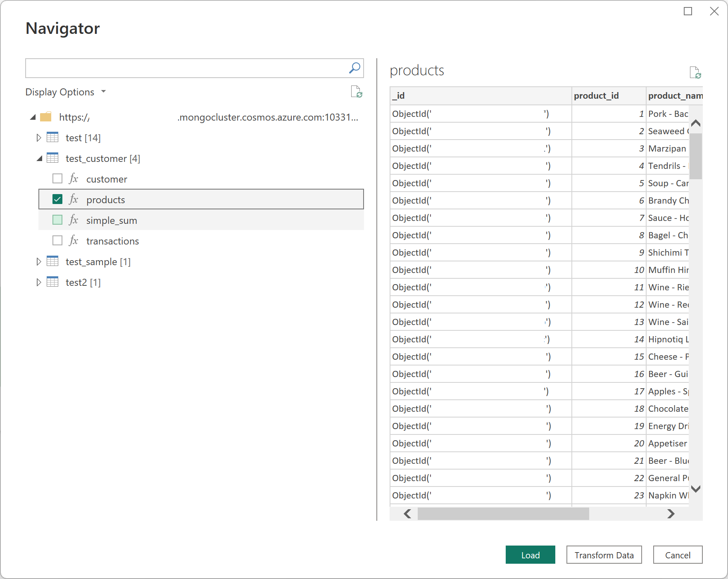Enable the simple_sum checkbox
Screen dimensions: 728x579
pos(57,220)
